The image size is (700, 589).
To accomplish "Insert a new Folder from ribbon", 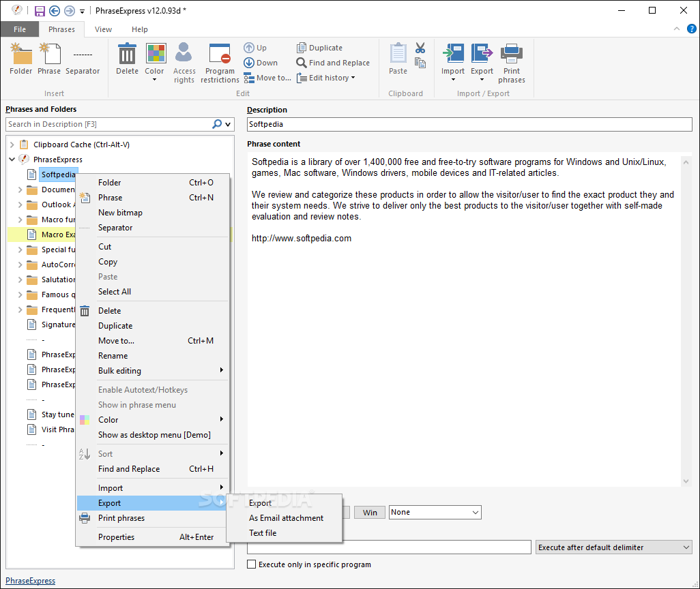I will point(21,59).
